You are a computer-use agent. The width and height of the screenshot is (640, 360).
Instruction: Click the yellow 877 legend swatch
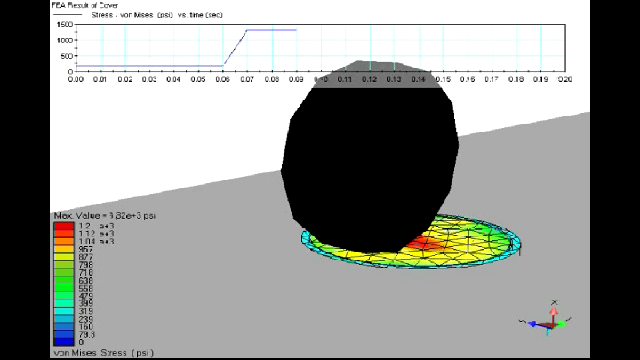[x=64, y=257]
